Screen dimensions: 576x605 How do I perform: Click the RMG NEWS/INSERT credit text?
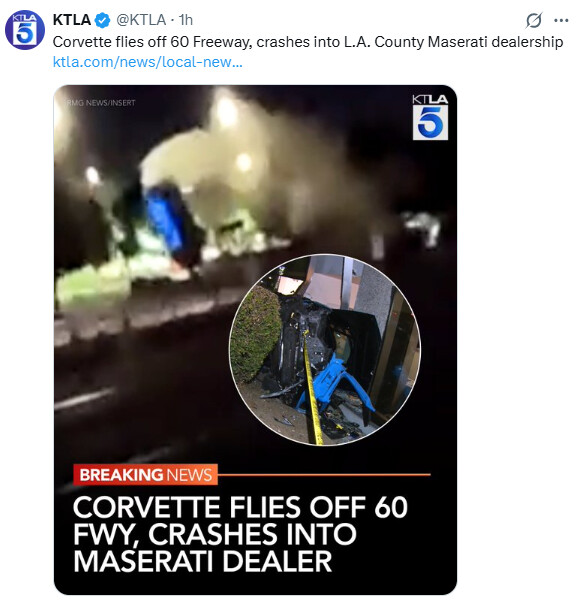pos(101,103)
